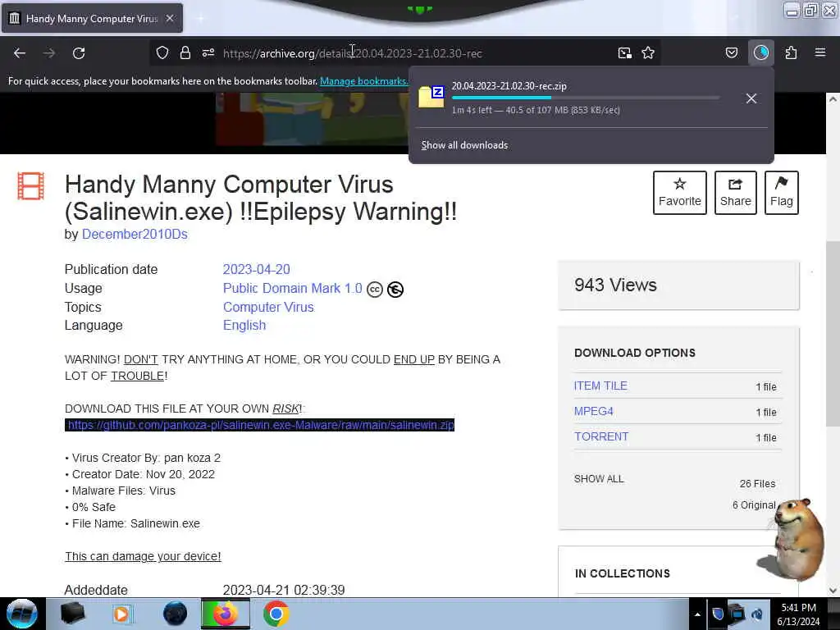Open a new tab with the plus button
Viewport: 840px width, 630px height.
(200, 18)
